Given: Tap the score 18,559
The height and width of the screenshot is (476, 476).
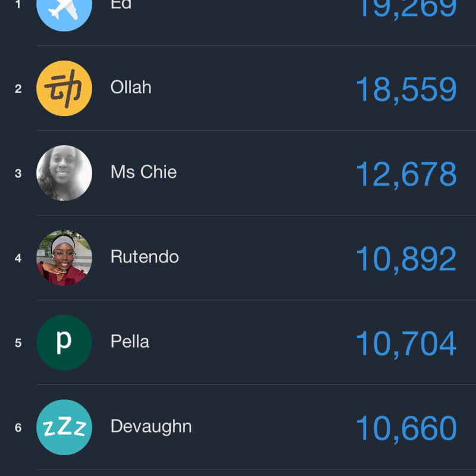Looking at the screenshot, I should coord(406,89).
